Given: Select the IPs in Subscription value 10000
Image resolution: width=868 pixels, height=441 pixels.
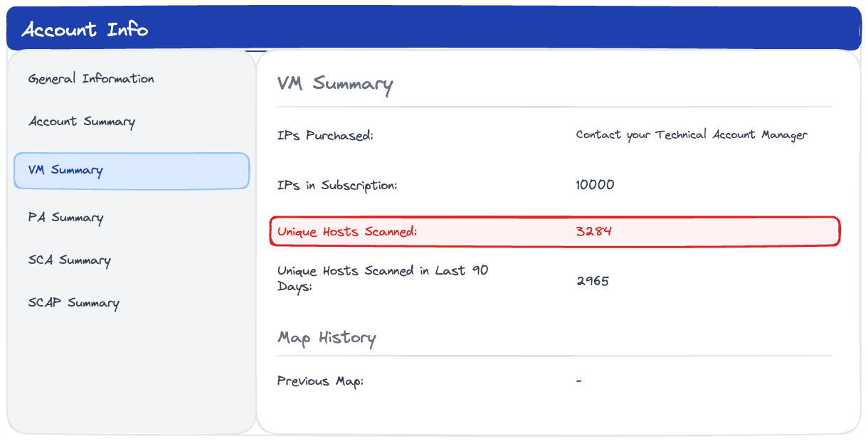Looking at the screenshot, I should 596,184.
